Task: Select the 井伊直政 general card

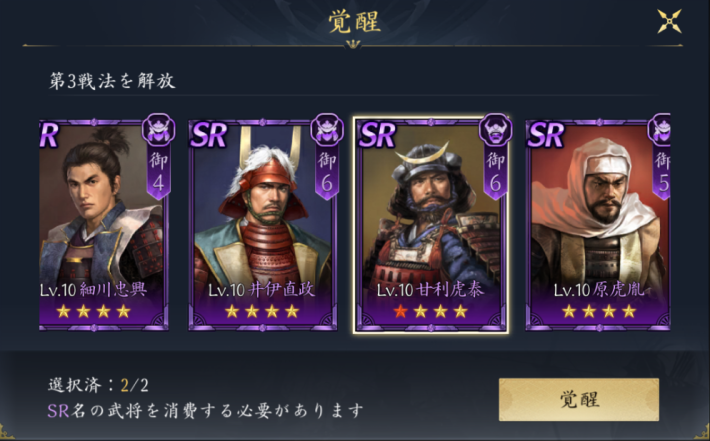Action: 263,225
